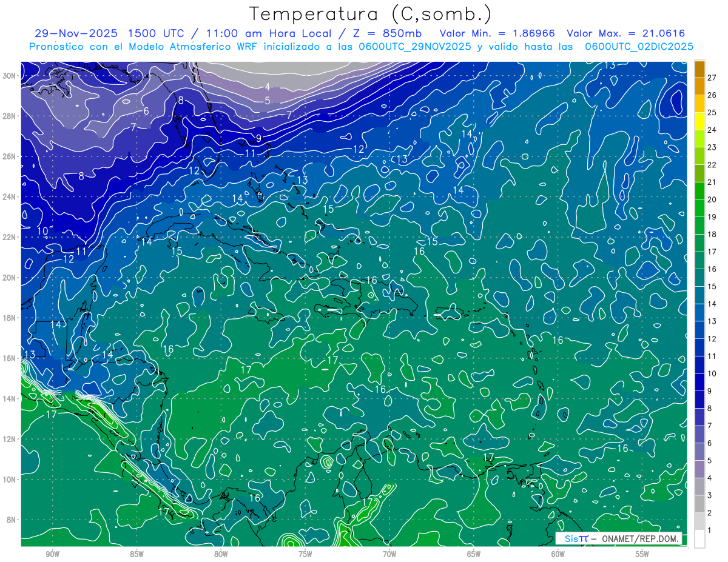This screenshot has width=728, height=562.
Task: Pick the dark orange swatch above 27
Action: coord(699,69)
